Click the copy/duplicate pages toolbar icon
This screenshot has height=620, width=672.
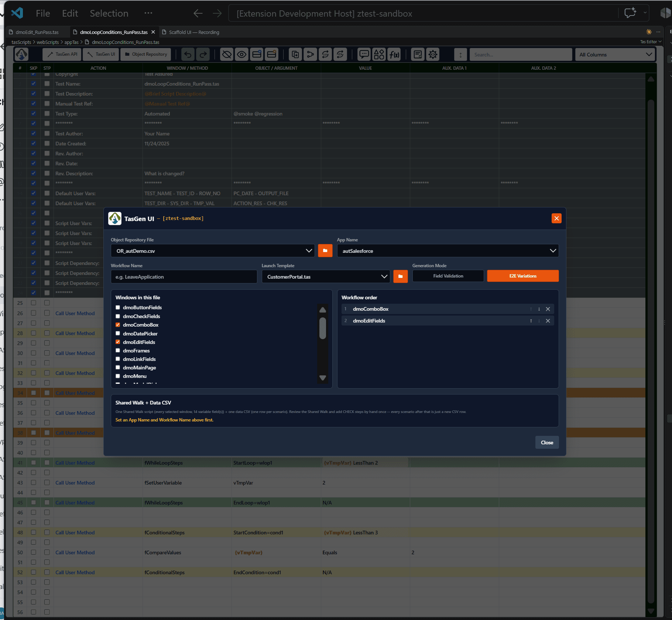pyautogui.click(x=295, y=55)
